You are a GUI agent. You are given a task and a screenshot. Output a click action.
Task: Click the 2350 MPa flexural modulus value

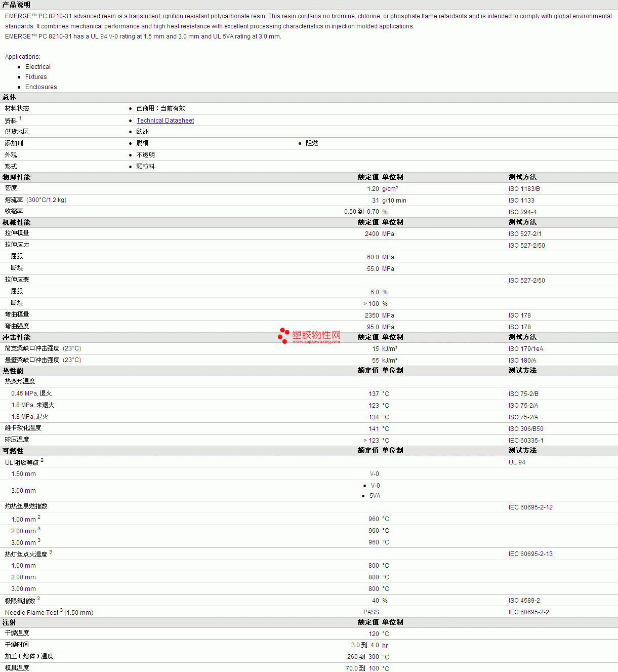(380, 315)
